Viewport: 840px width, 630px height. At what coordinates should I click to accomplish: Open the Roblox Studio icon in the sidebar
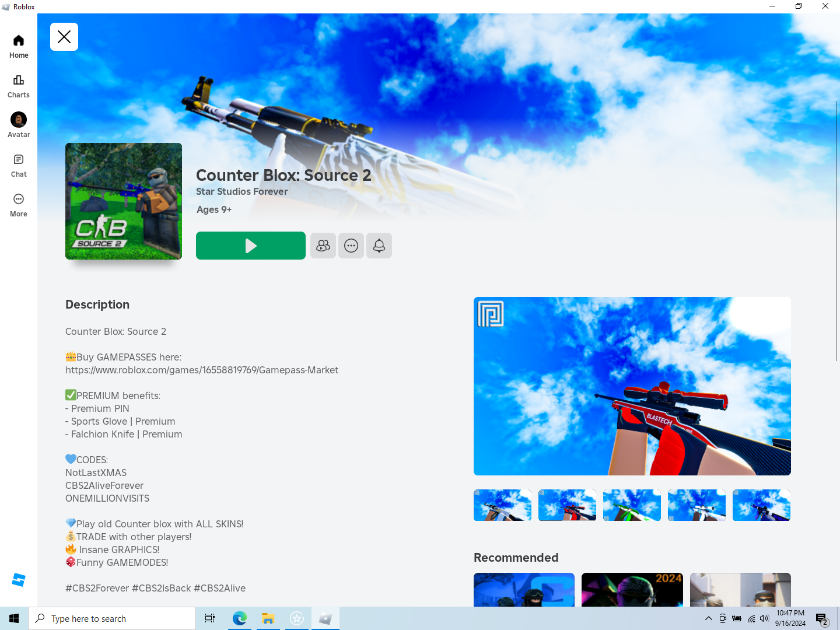(x=19, y=580)
